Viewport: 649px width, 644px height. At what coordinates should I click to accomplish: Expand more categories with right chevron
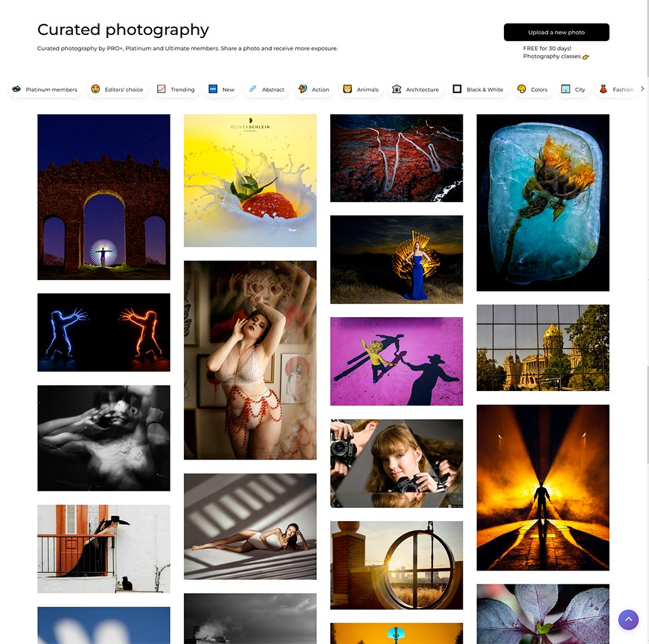[642, 89]
